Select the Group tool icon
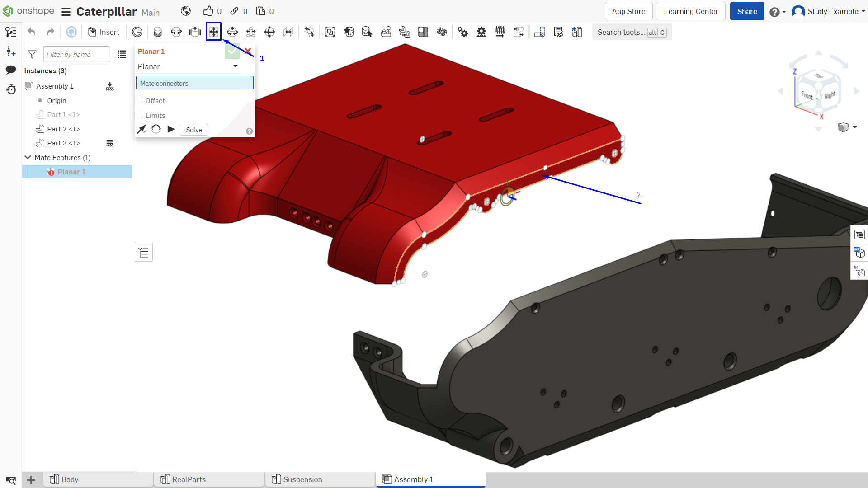Screen dimensions: 868x488 point(330,32)
